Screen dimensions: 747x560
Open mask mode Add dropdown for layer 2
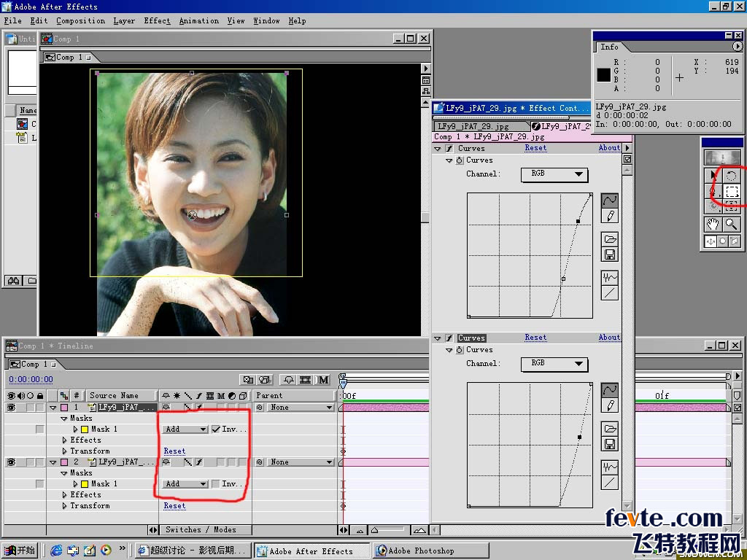click(185, 484)
